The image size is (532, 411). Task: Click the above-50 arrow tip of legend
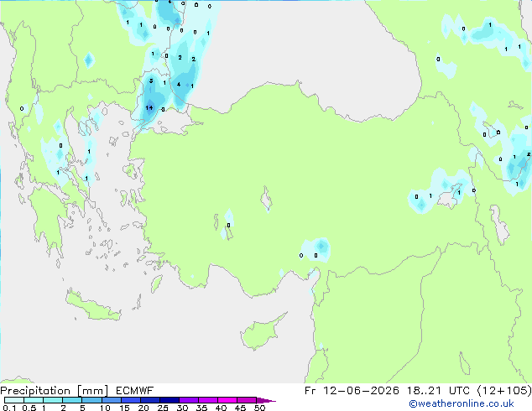tap(266, 400)
